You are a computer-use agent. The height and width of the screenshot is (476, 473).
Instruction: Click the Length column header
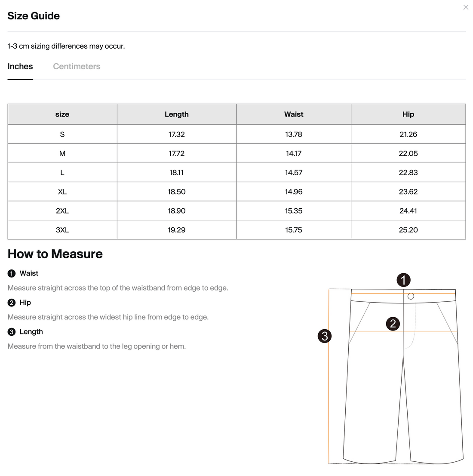pyautogui.click(x=177, y=114)
